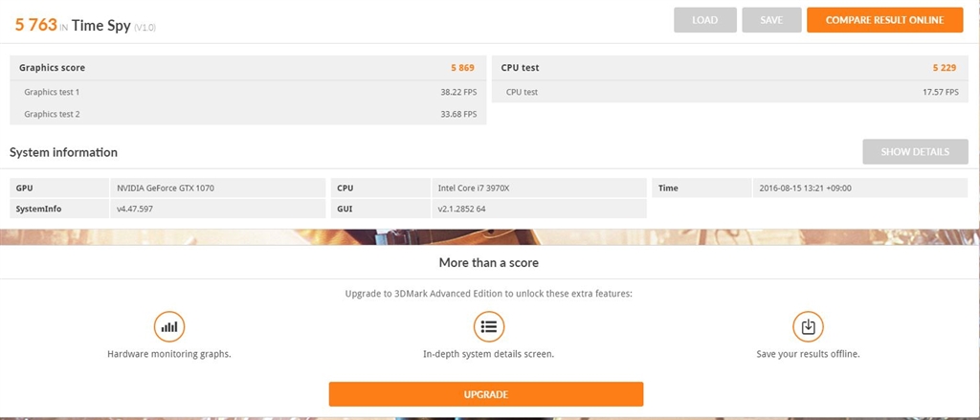This screenshot has width=980, height=420.
Task: Click the Time value 2016-08-15 field
Action: pos(858,188)
